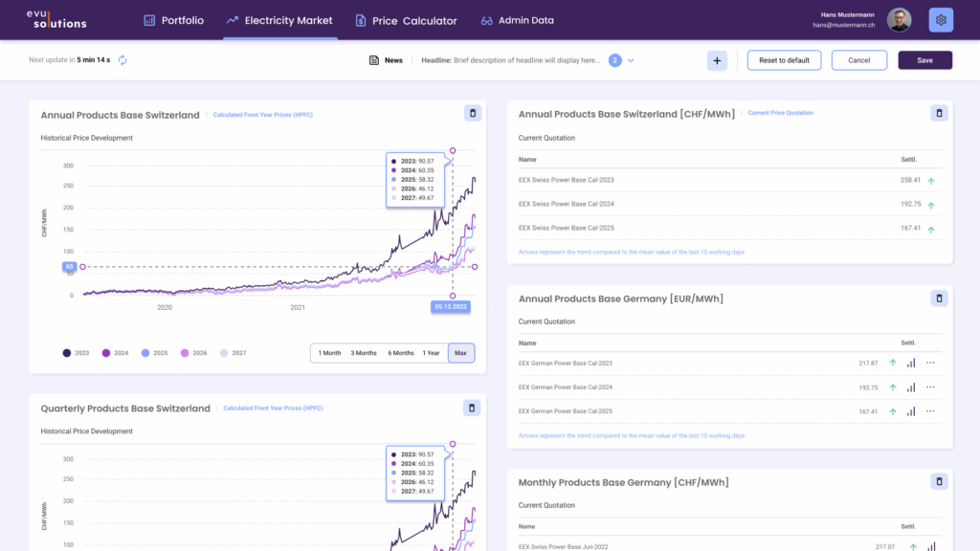
Task: Open chart for German Power Base Cal-2025
Action: click(911, 411)
